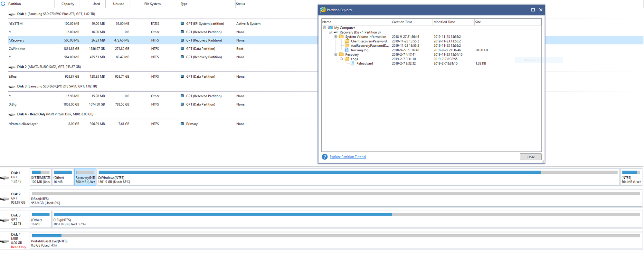
Task: Maximize the Partition Explorer dialog
Action: (533, 10)
